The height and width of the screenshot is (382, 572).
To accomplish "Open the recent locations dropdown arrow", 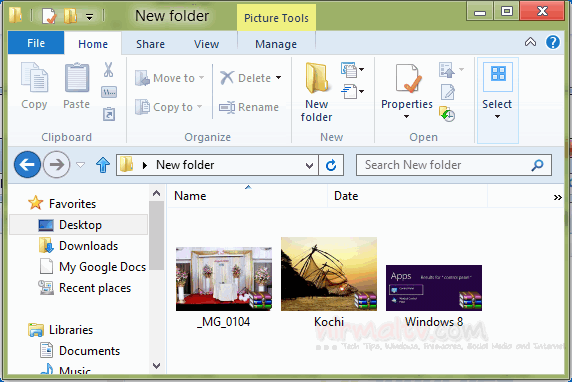I will tap(81, 165).
